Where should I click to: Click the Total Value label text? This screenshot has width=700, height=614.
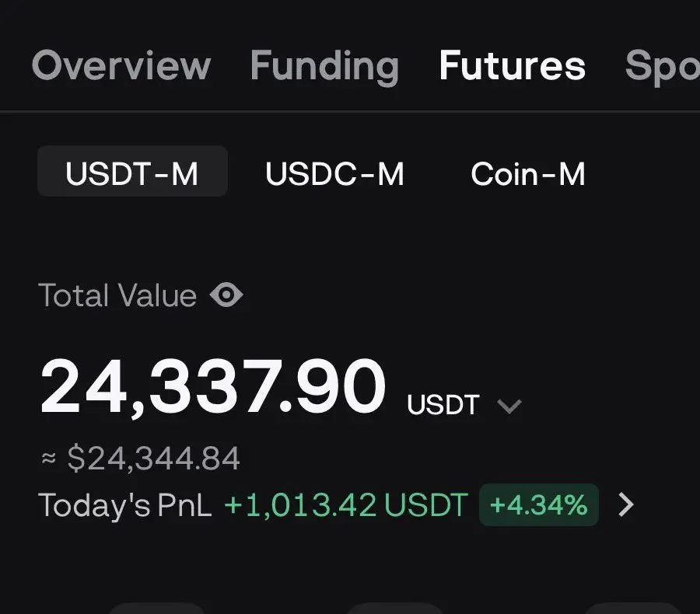117,295
